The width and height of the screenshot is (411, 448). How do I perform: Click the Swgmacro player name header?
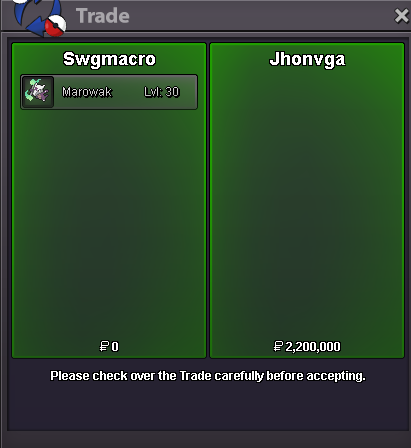tap(109, 59)
